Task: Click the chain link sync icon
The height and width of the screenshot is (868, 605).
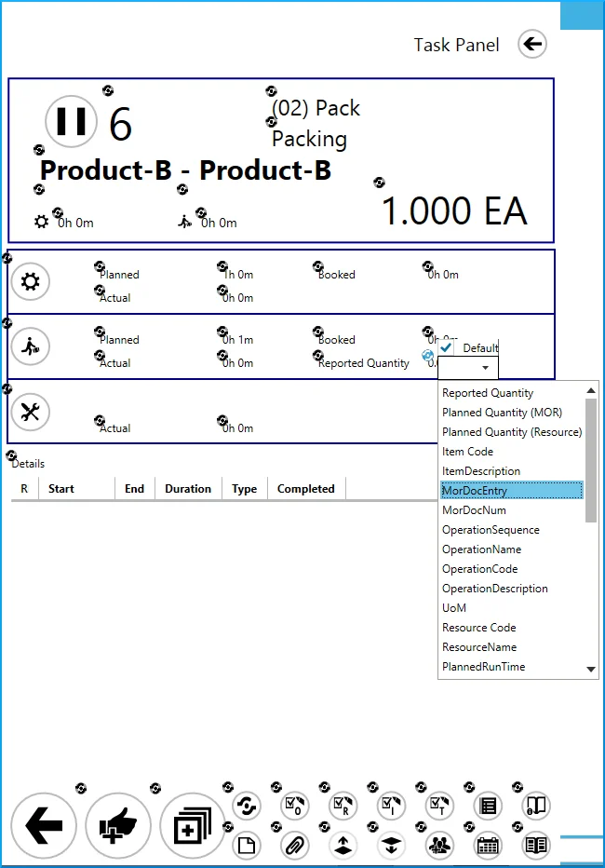Action: point(247,806)
